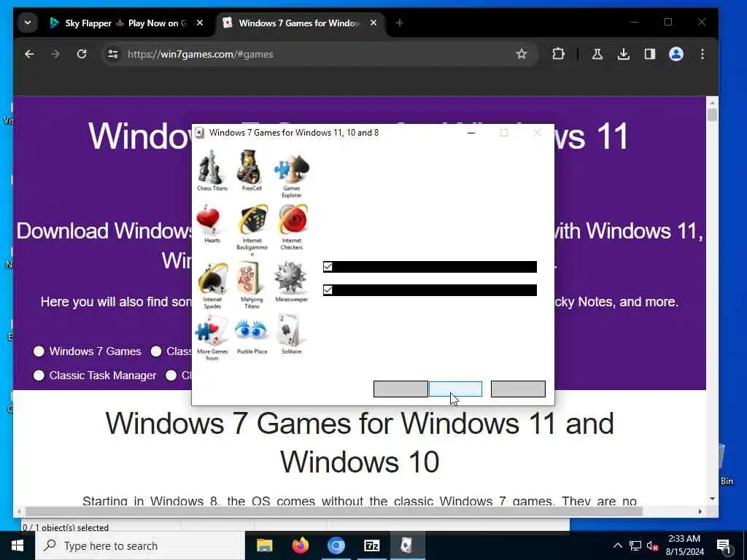Click the vertical page scrollbar thumb

pyautogui.click(x=712, y=114)
